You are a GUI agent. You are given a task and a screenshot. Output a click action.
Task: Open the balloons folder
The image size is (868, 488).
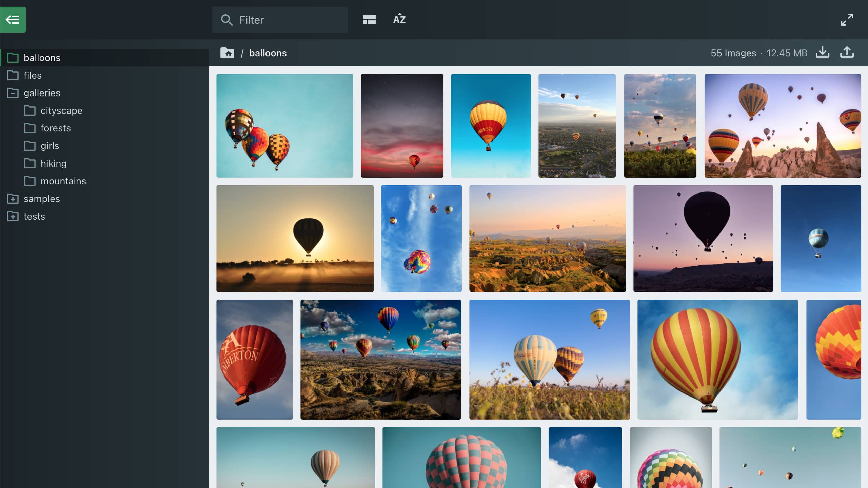(42, 58)
